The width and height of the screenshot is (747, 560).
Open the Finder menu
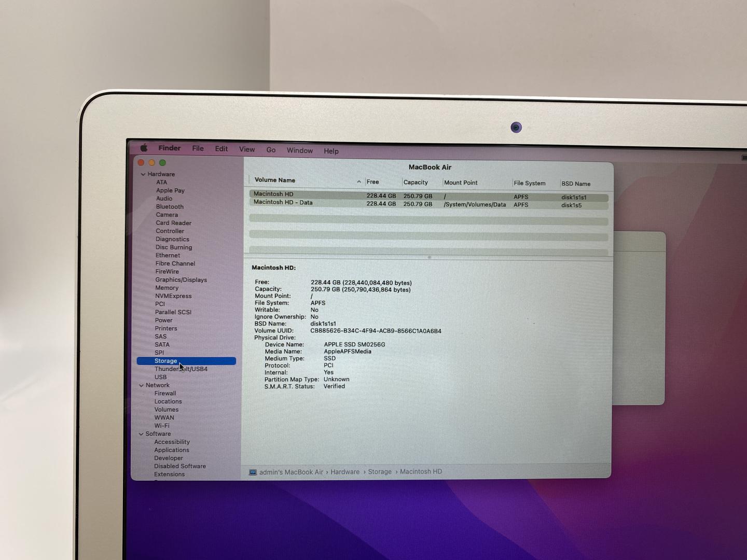170,148
